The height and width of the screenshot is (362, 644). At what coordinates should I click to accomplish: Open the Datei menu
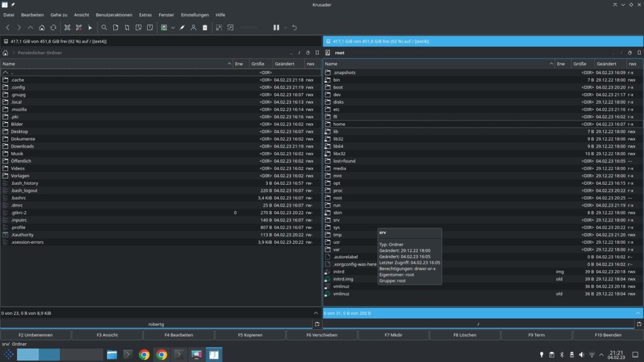(x=9, y=15)
